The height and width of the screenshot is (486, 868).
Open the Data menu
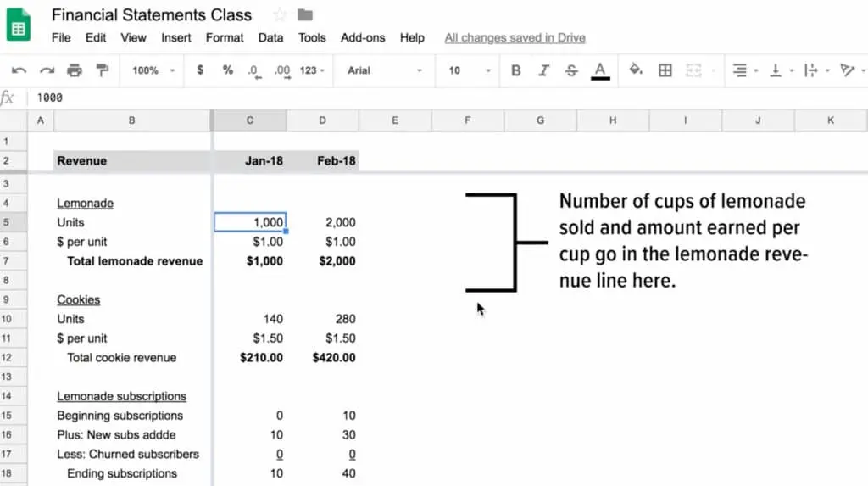[270, 37]
